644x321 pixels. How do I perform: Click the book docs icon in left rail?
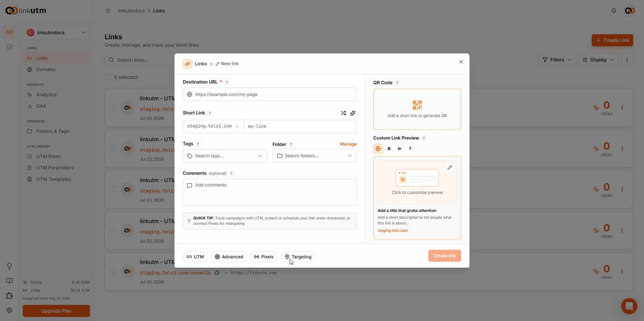(9, 281)
